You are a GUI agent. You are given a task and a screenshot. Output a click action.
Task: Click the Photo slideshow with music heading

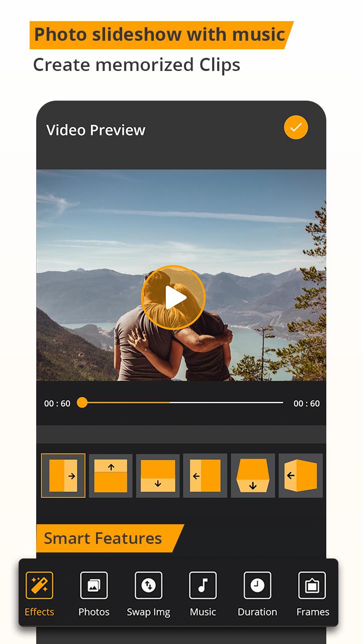pos(159,35)
